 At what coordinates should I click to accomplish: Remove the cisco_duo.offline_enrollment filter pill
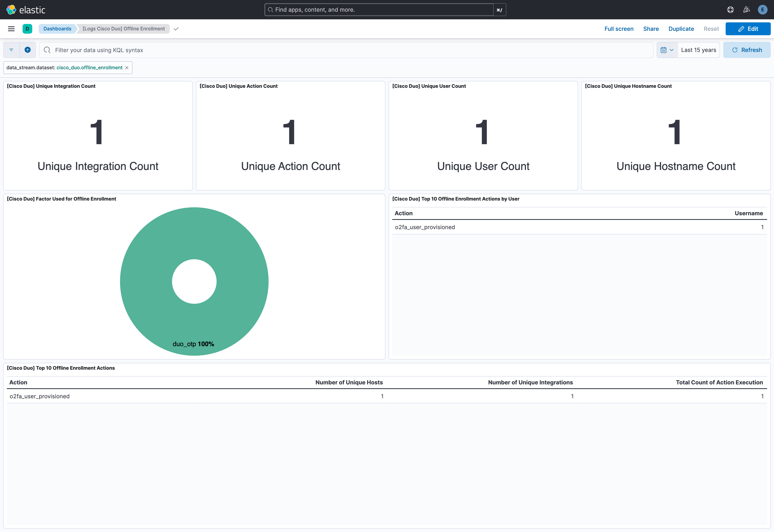127,67
